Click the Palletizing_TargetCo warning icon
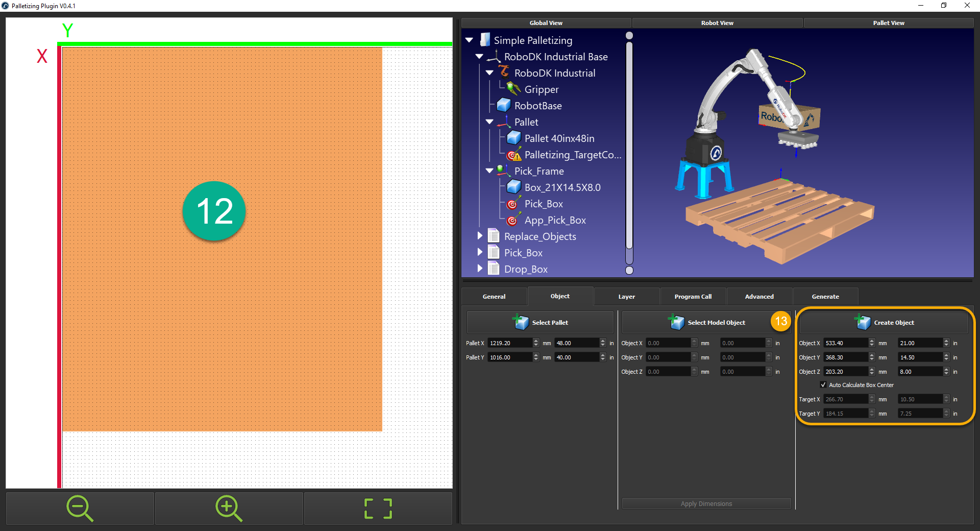 pyautogui.click(x=513, y=155)
